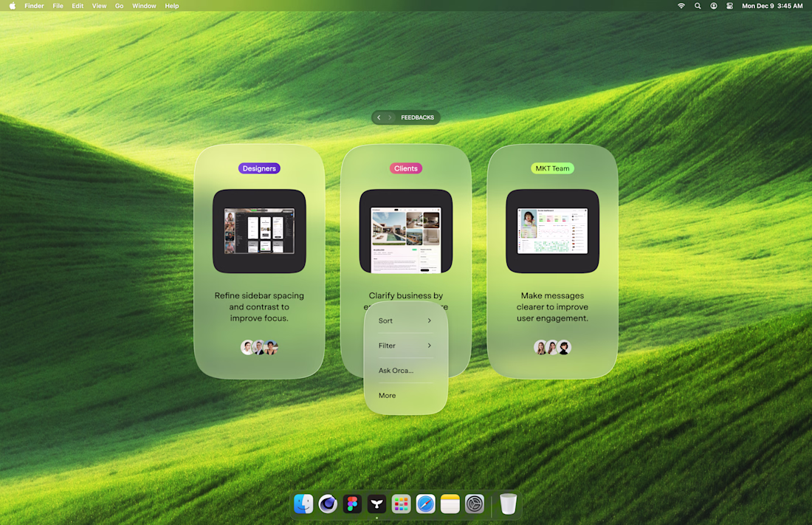812x525 pixels.
Task: Open the Edit menu
Action: pyautogui.click(x=78, y=6)
